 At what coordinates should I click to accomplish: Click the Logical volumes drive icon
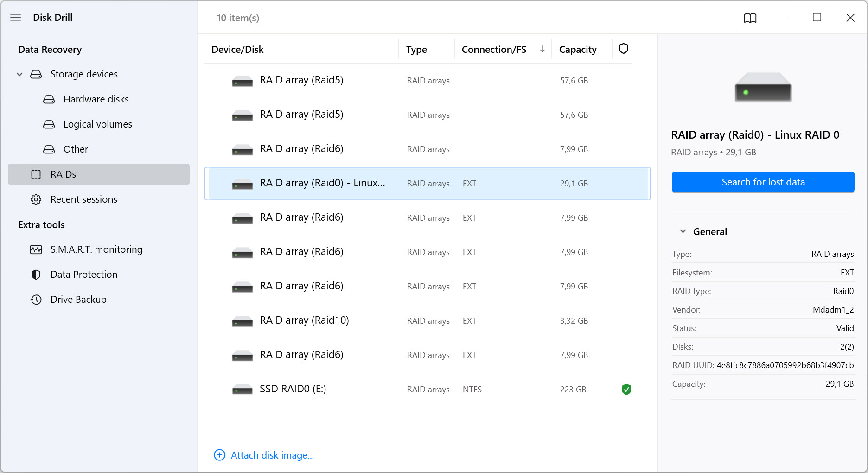(x=49, y=124)
